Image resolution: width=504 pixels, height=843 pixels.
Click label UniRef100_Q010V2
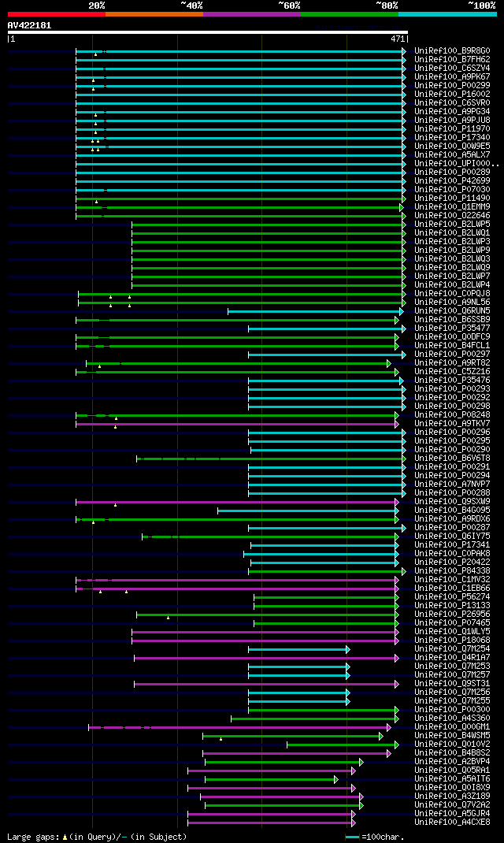coord(452,744)
